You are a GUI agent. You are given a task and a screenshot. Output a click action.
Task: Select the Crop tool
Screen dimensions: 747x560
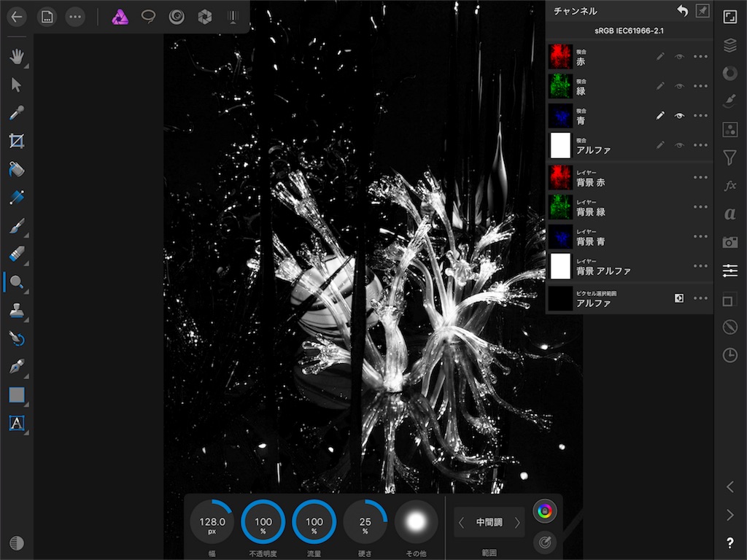pyautogui.click(x=17, y=141)
